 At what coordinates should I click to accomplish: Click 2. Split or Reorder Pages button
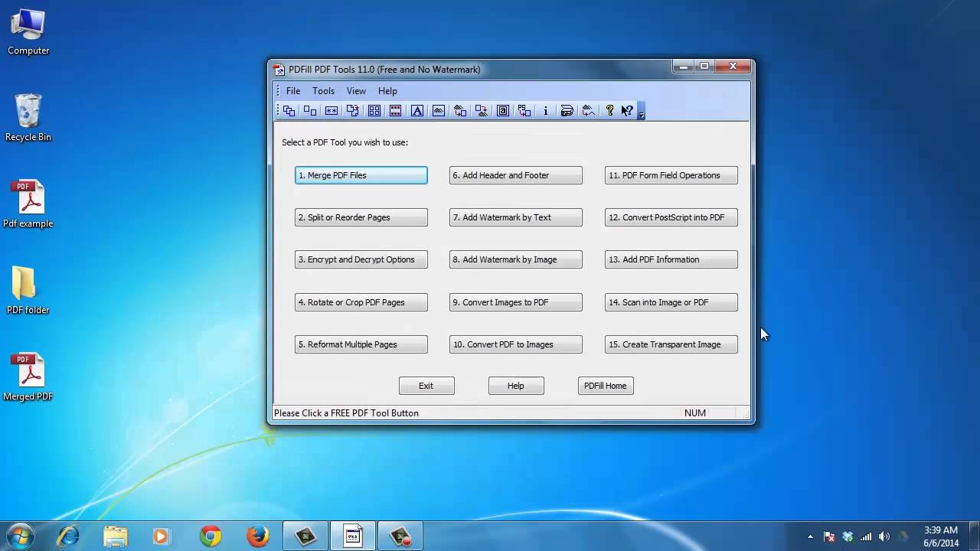pos(361,217)
